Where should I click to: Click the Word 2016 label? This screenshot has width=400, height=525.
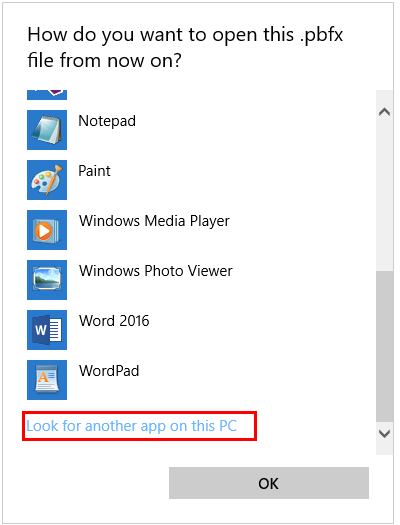point(114,321)
